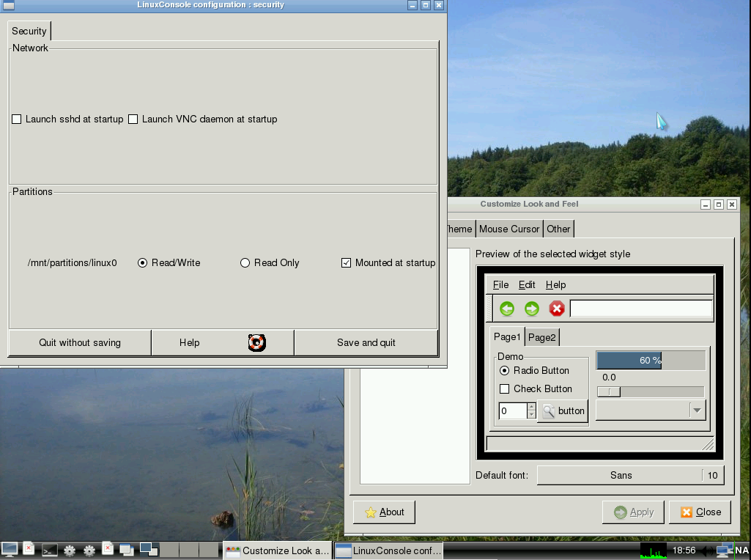Click the overlapping windows icon in the taskbar

click(x=127, y=550)
